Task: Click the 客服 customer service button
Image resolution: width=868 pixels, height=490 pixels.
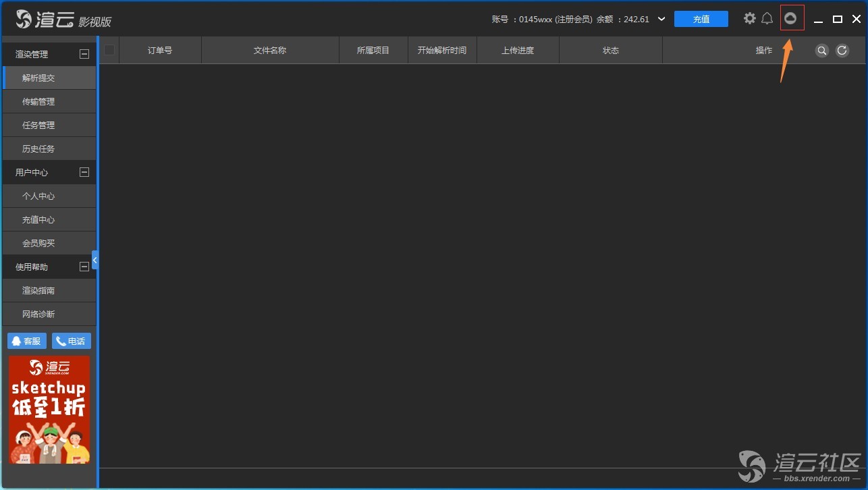Action: [x=27, y=341]
